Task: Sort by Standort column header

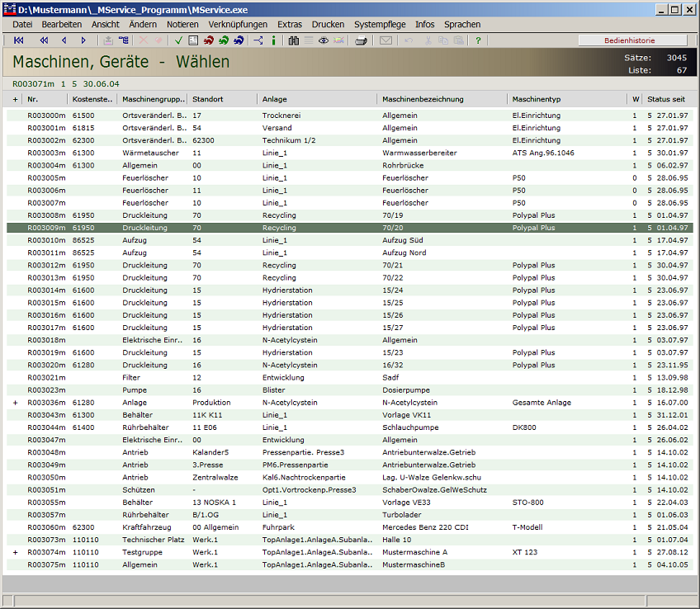Action: click(x=208, y=99)
